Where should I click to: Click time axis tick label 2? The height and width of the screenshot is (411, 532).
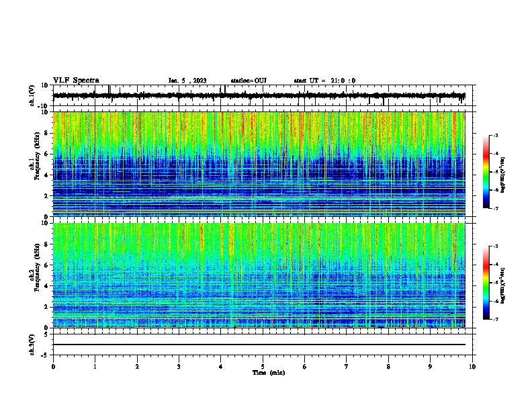(137, 367)
